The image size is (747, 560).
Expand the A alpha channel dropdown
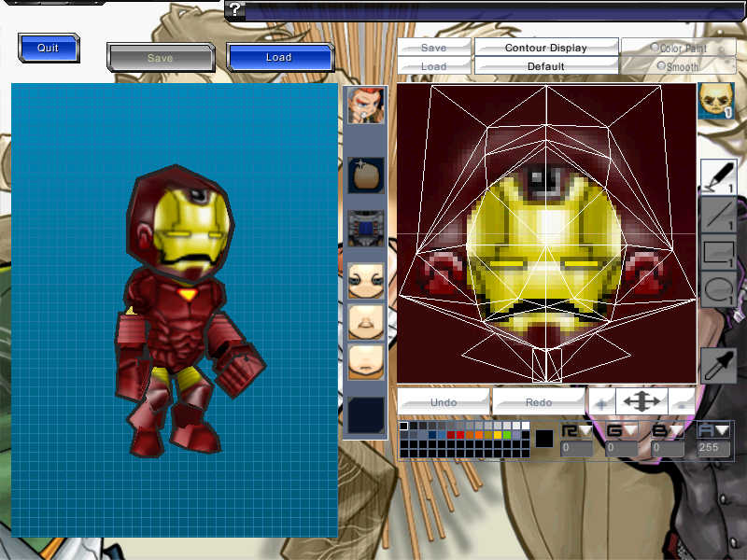coord(723,430)
